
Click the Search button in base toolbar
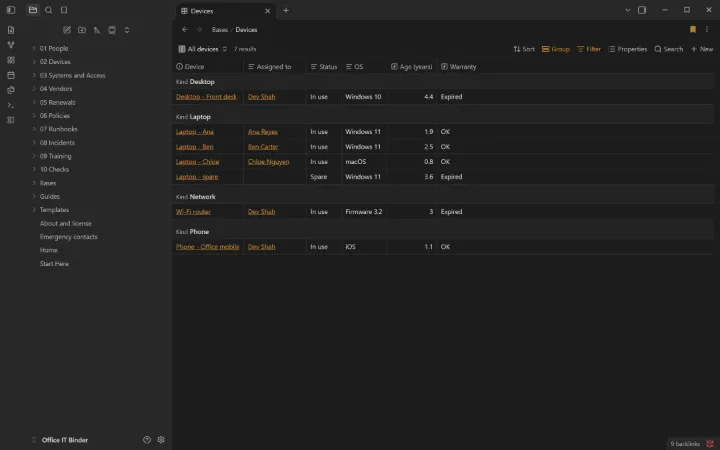tap(669, 49)
